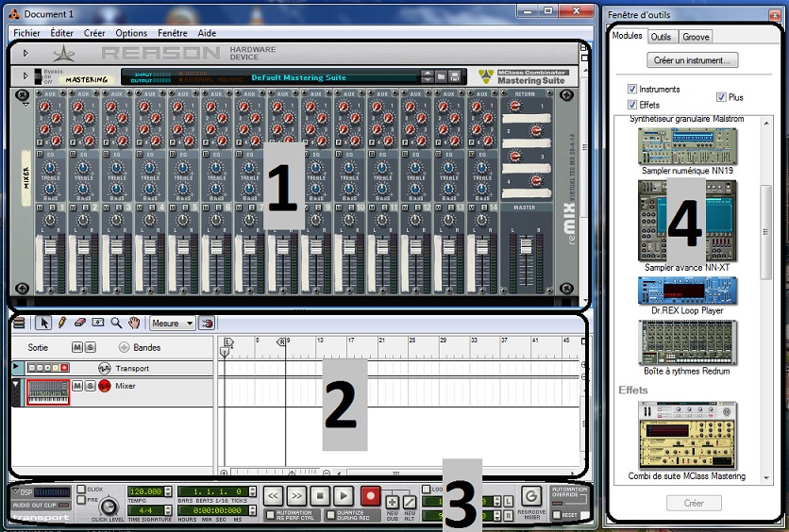Image resolution: width=789 pixels, height=532 pixels.
Task: Mute the Mixer track with M button
Action: point(78,386)
